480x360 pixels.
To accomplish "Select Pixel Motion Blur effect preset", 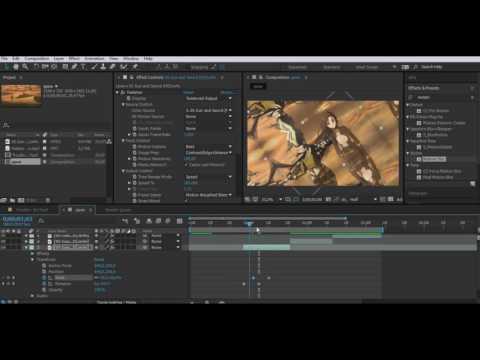I will coord(438,177).
